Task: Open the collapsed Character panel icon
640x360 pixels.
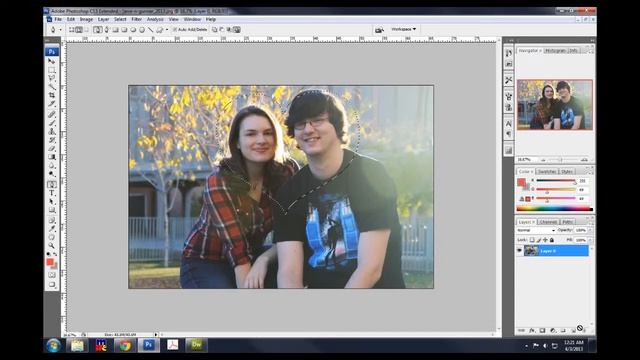Action: coord(509,123)
